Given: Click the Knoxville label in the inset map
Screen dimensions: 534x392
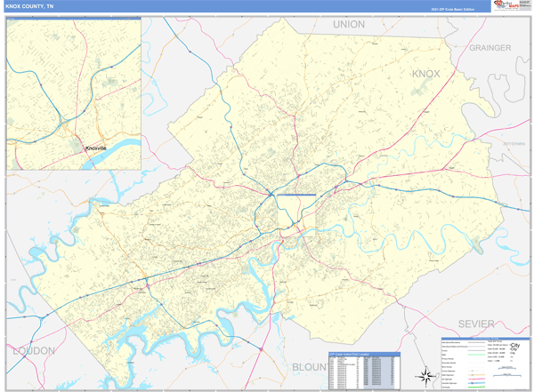Looking at the screenshot, I should pyautogui.click(x=96, y=148).
